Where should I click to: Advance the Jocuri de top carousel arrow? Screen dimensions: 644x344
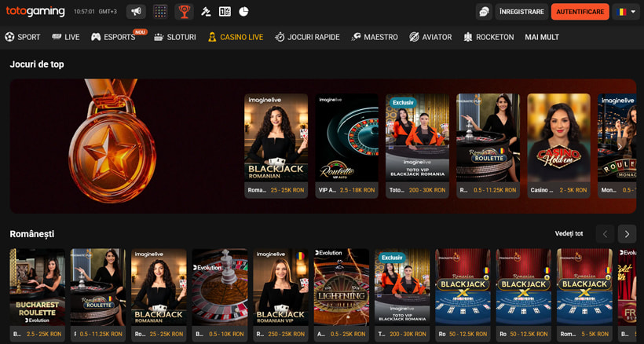(x=620, y=146)
